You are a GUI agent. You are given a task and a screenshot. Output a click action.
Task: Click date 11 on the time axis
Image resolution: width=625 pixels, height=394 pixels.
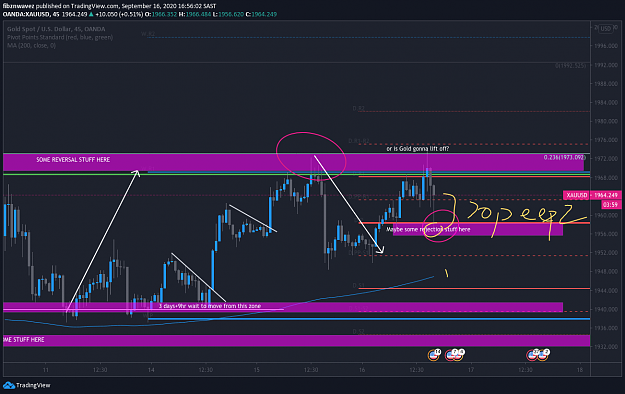46,370
